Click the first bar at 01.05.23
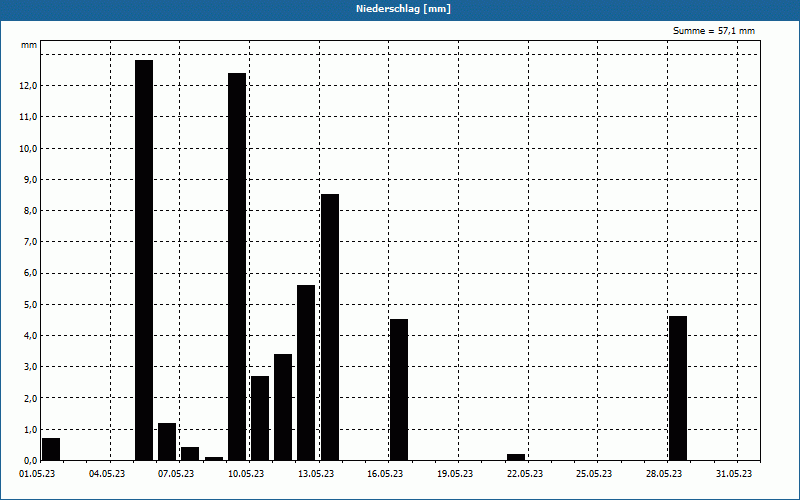The height and width of the screenshot is (500, 800). click(51, 449)
